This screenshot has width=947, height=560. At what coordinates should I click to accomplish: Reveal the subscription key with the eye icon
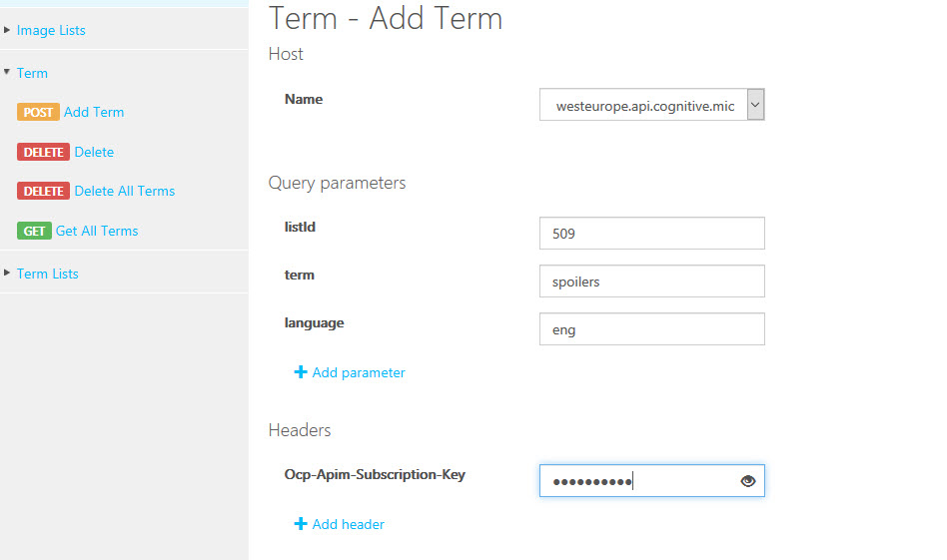748,481
